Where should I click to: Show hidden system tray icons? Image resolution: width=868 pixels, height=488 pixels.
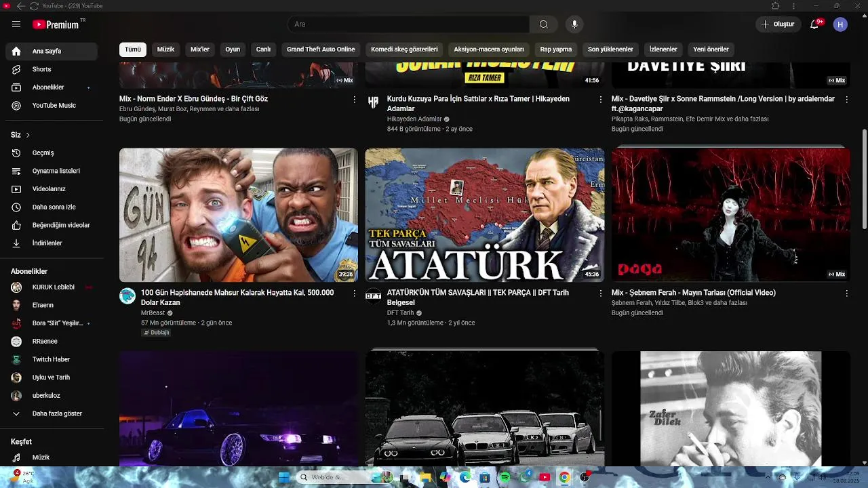[x=769, y=477]
